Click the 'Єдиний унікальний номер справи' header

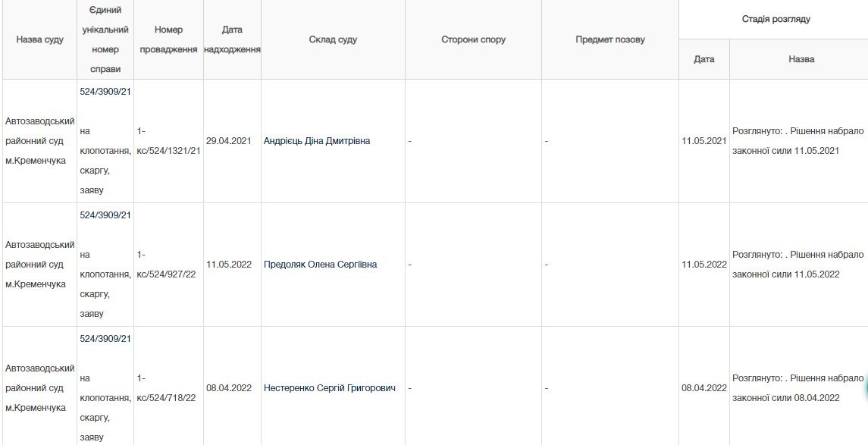click(x=105, y=39)
